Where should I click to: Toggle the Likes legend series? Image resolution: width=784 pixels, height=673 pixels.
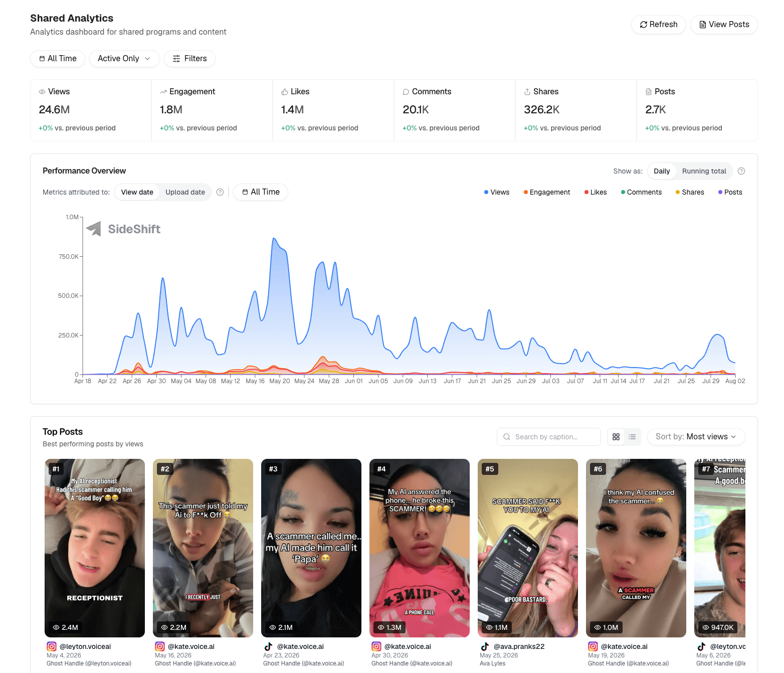[596, 192]
